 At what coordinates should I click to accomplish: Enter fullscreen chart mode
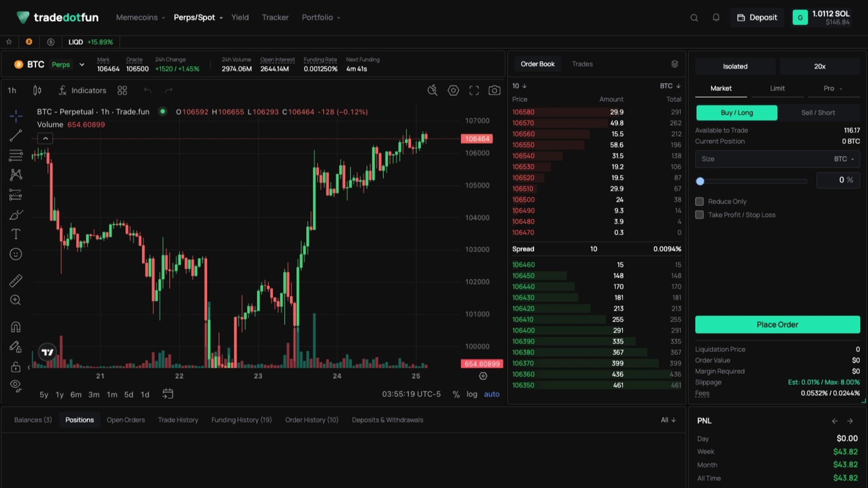[x=474, y=90]
